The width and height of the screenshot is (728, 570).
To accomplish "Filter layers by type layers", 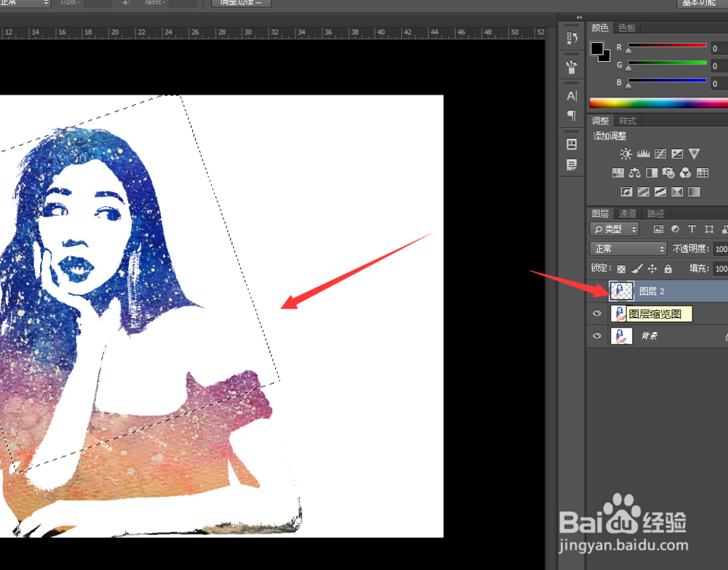I will click(692, 229).
